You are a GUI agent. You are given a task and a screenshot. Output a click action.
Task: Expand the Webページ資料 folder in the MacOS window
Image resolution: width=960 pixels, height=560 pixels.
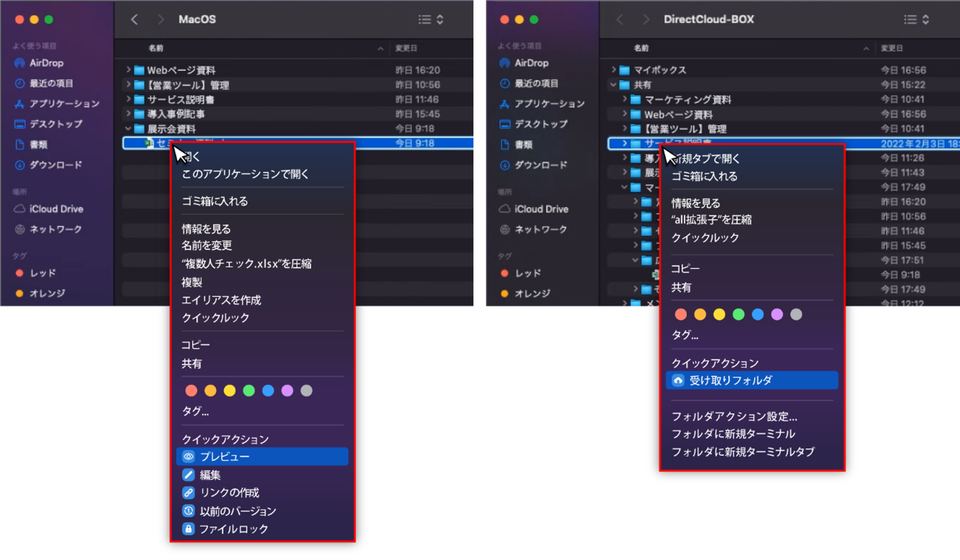(x=128, y=70)
